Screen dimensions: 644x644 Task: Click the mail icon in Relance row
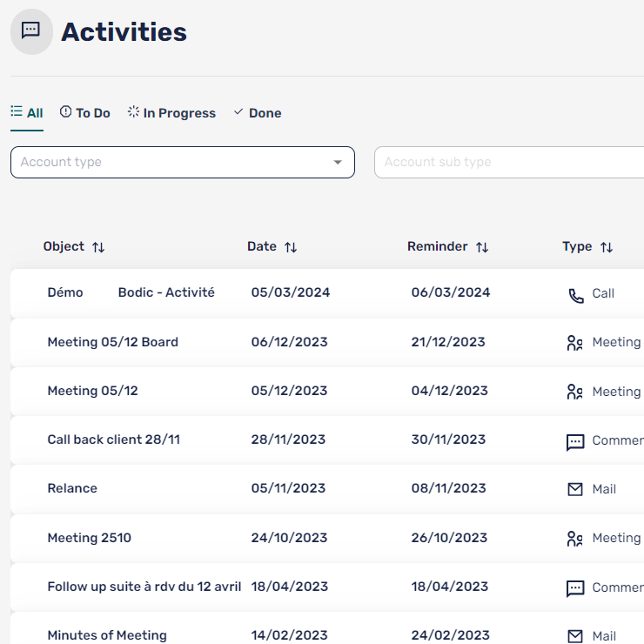pyautogui.click(x=574, y=489)
